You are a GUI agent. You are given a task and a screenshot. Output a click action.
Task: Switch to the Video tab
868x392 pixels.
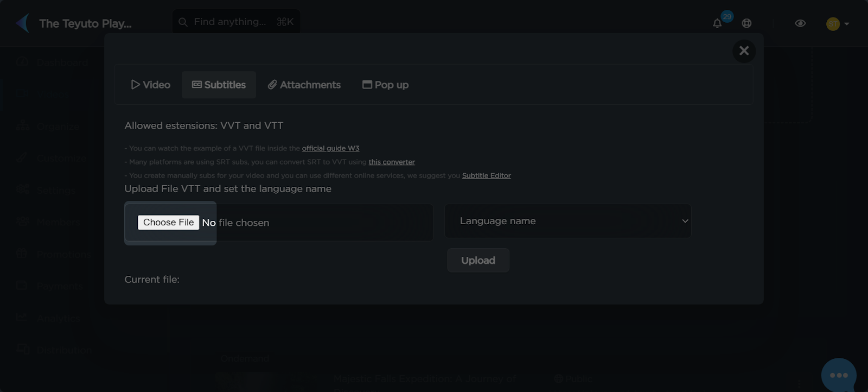pos(150,85)
